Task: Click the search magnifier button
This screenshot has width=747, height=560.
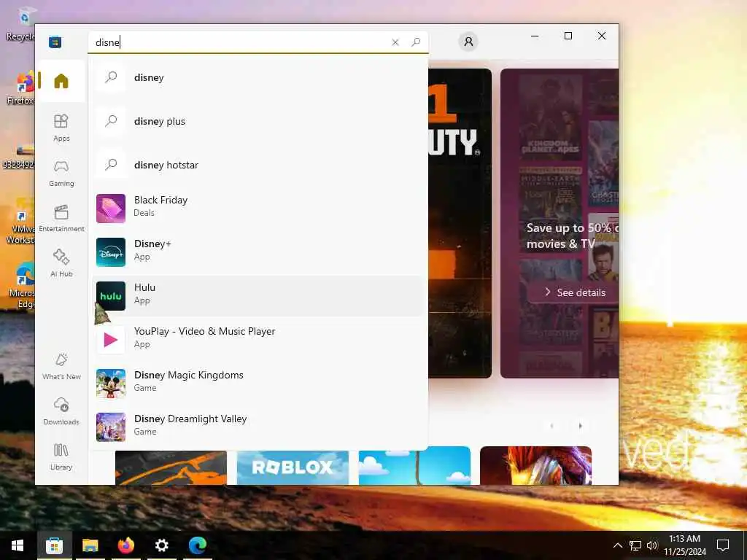Action: [x=416, y=42]
